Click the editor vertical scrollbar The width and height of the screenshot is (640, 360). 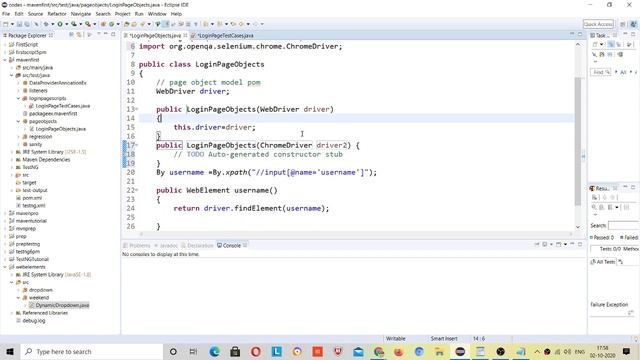578,141
